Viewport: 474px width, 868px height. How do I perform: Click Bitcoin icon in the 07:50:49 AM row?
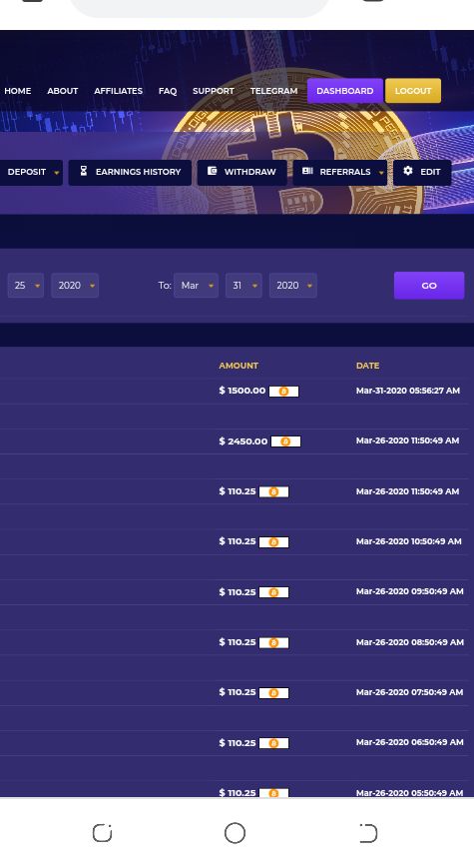(x=273, y=693)
